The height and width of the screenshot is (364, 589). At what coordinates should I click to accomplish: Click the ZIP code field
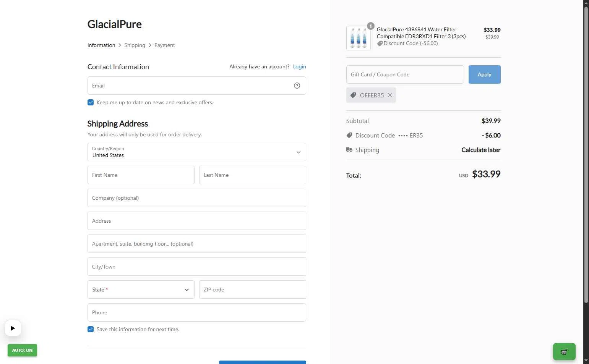[x=253, y=290]
